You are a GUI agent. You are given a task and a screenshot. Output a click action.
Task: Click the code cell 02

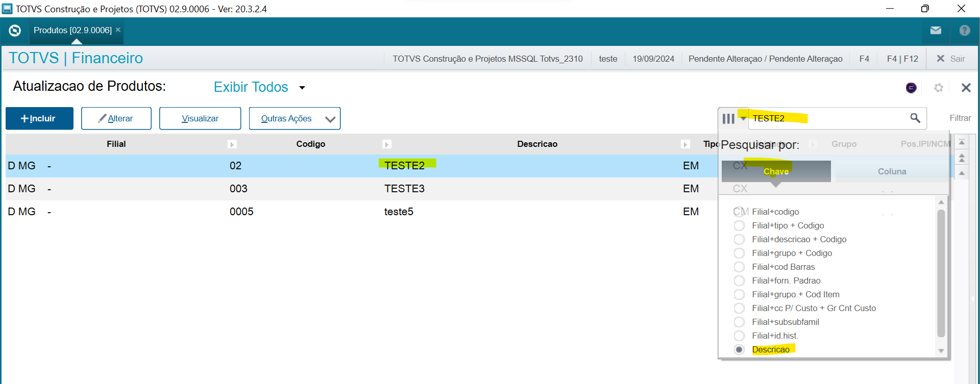pos(235,166)
